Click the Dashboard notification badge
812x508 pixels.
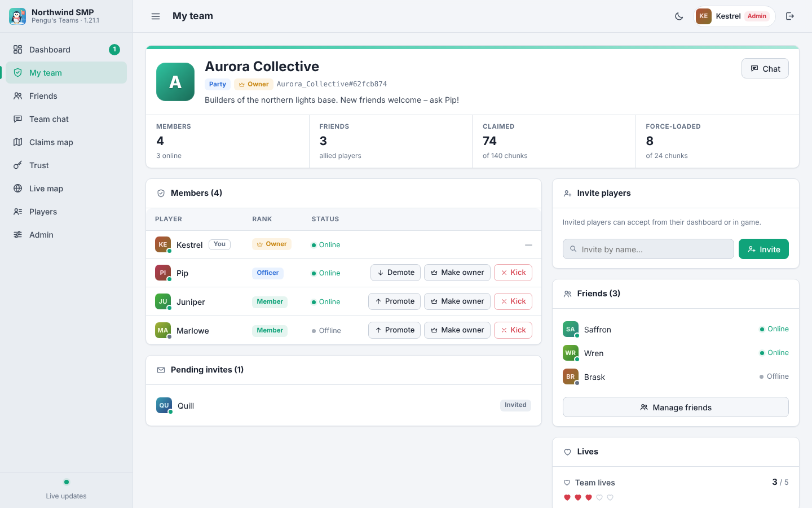click(114, 50)
